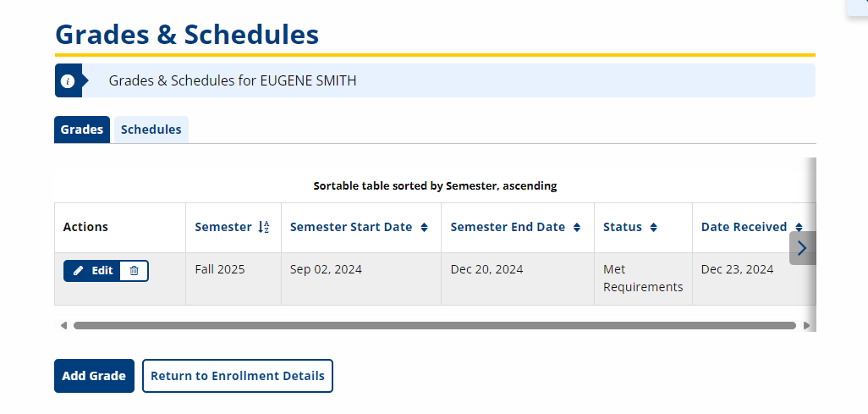Click the Semester column header text
Viewport: 868px width, 414px height.
point(223,227)
